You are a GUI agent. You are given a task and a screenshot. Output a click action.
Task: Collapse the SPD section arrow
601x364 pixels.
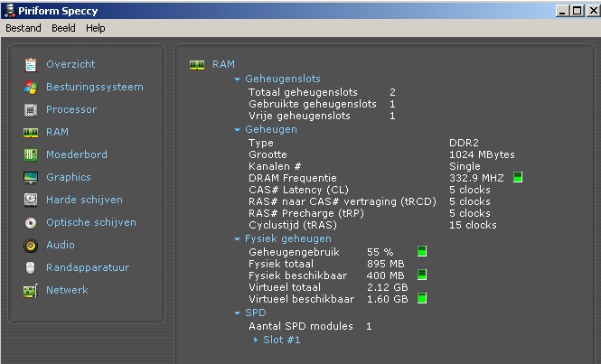238,313
